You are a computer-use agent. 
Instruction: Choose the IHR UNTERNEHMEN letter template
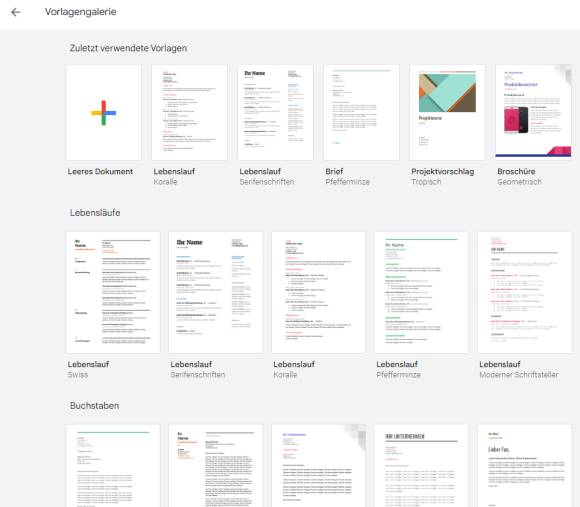click(421, 466)
